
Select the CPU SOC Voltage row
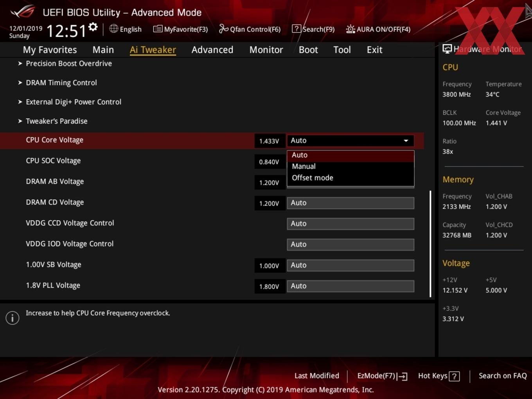click(53, 161)
